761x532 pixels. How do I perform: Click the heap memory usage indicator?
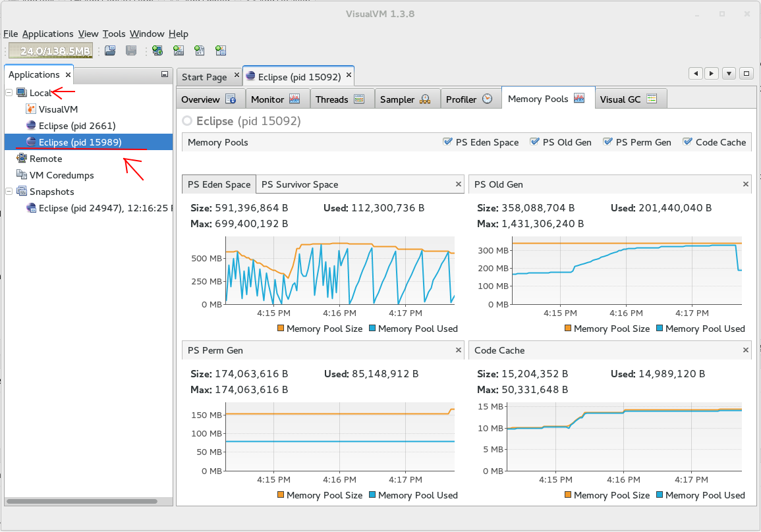51,51
